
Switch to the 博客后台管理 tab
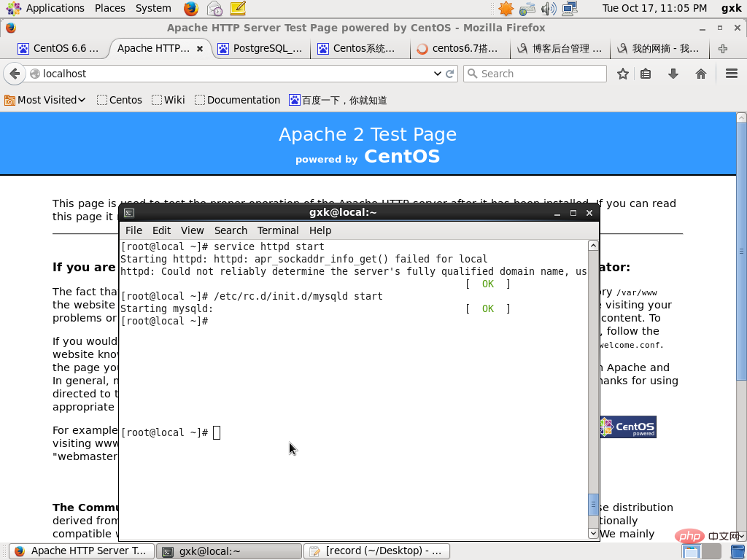[x=560, y=49]
